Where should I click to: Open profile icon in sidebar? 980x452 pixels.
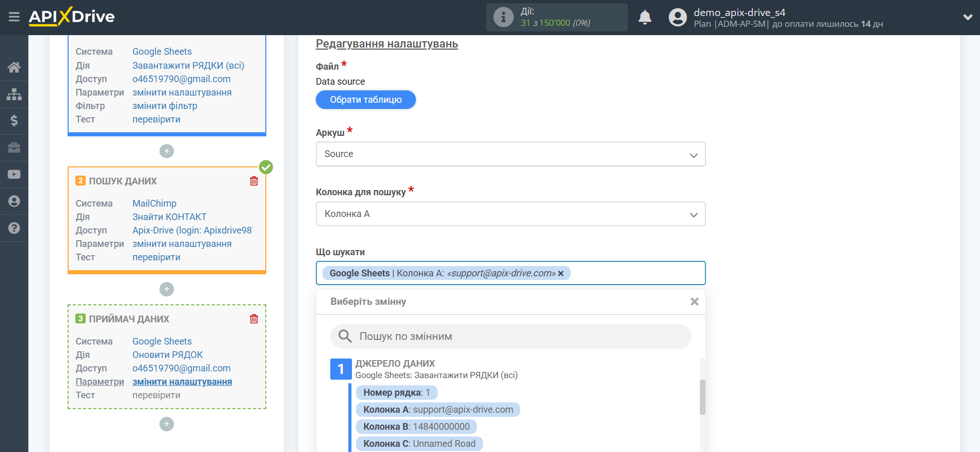pyautogui.click(x=14, y=201)
